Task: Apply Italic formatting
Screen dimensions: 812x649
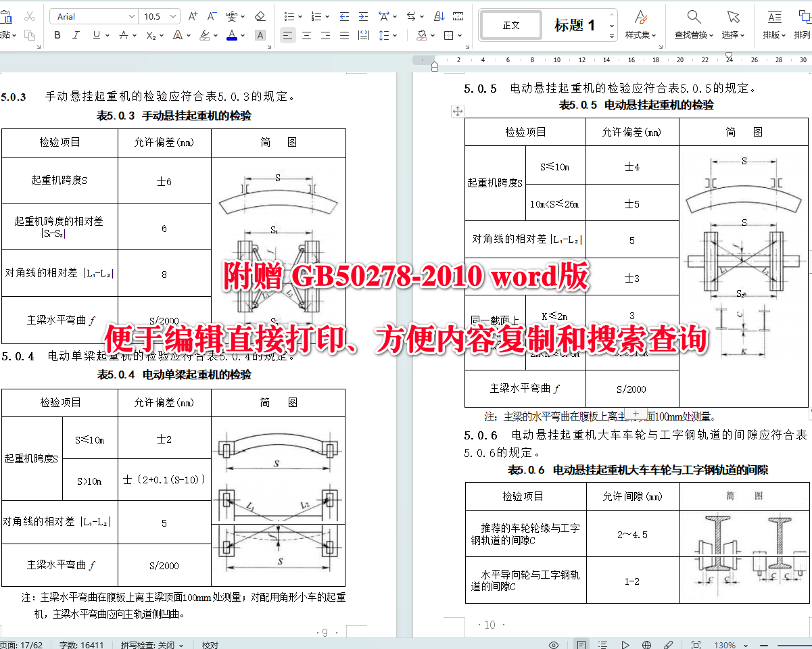Action: tap(75, 35)
